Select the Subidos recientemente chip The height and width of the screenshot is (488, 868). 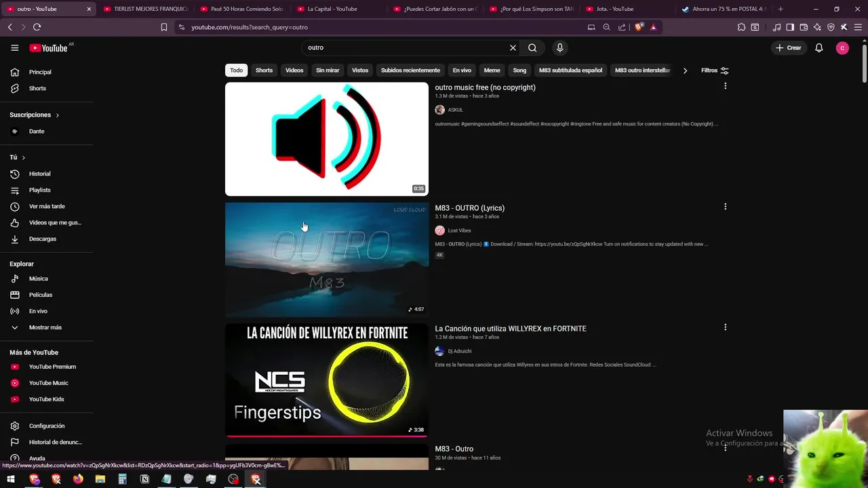[410, 70]
